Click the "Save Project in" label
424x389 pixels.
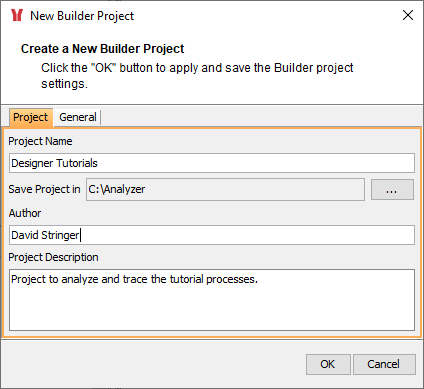tap(44, 189)
